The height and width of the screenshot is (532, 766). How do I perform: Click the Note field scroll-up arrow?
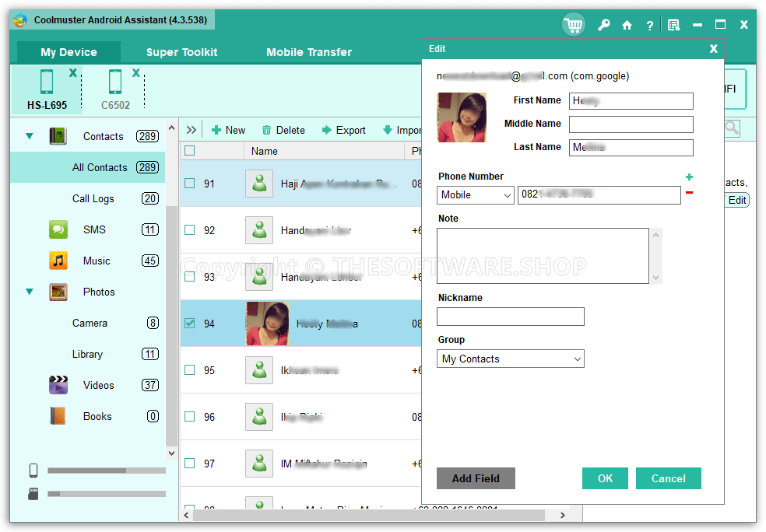[x=656, y=235]
